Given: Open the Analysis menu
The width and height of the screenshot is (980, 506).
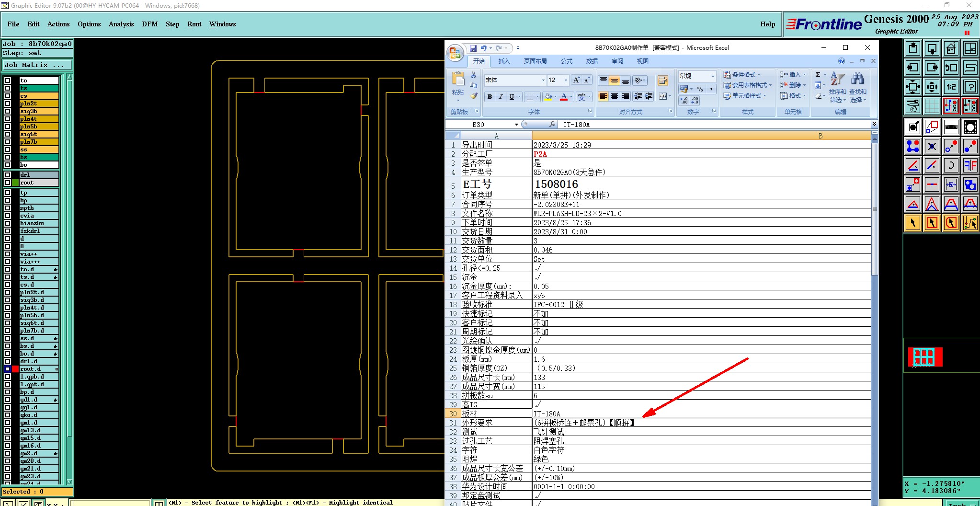Looking at the screenshot, I should [121, 24].
